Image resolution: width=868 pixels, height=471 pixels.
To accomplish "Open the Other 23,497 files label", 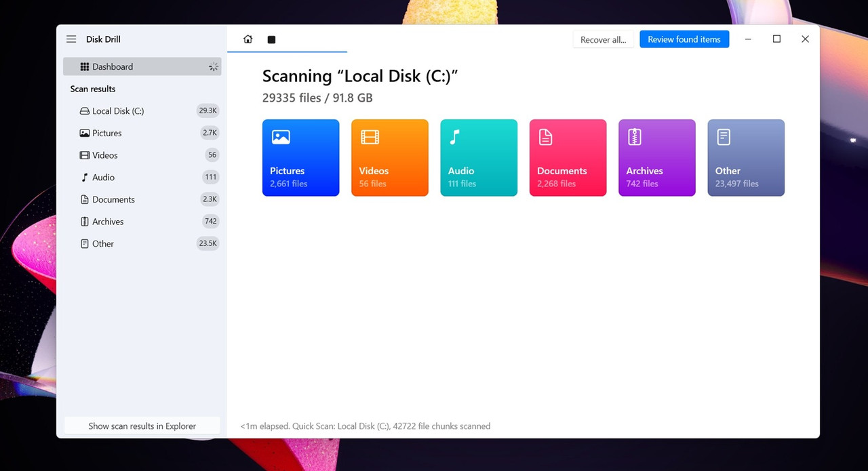I will coord(737,184).
